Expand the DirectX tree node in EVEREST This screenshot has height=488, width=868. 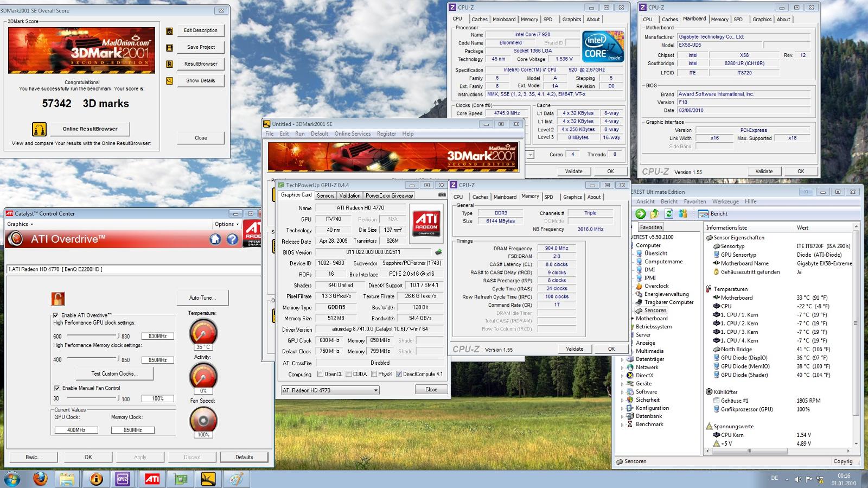[622, 376]
